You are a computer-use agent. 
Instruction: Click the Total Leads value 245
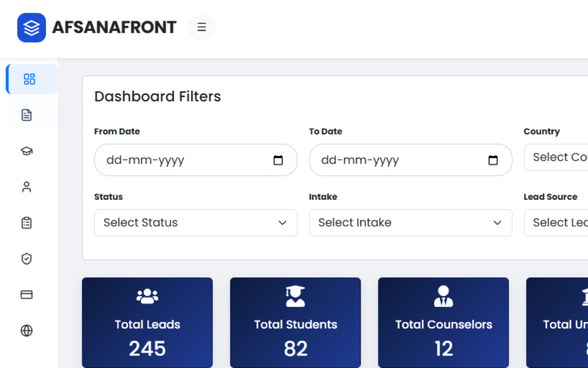coord(147,348)
